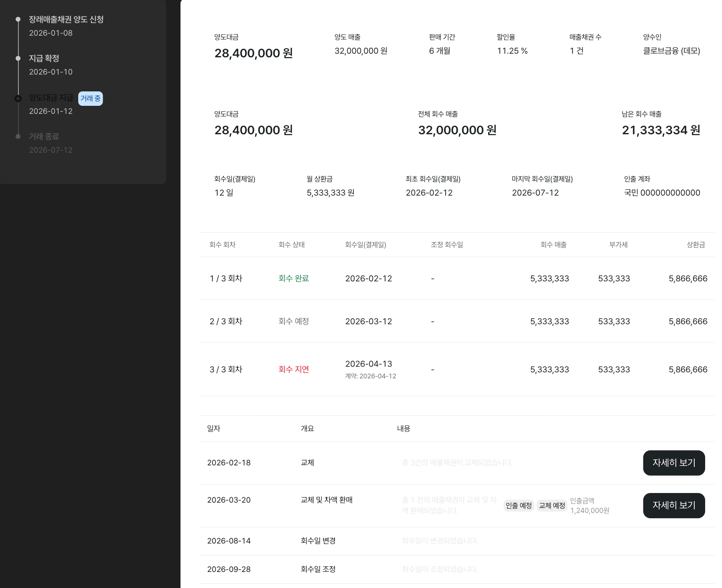
Task: Click the 인출금액 1,240,000원 value
Action: click(590, 511)
